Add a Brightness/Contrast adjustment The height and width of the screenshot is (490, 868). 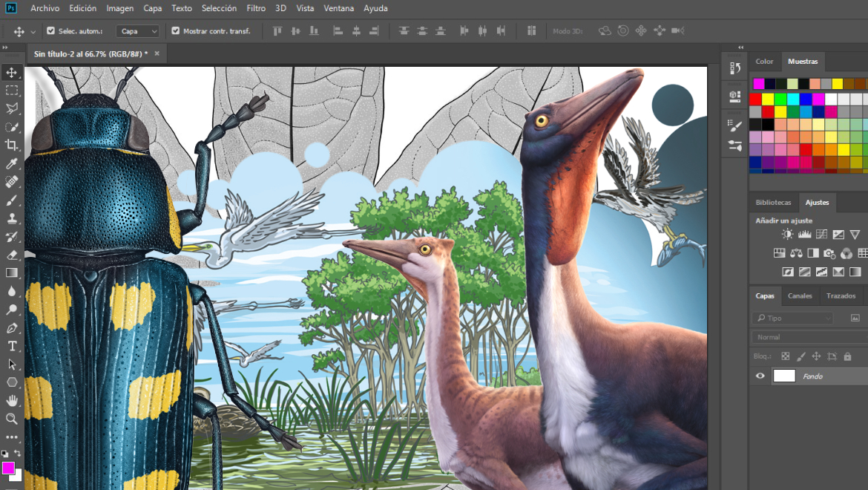[786, 234]
